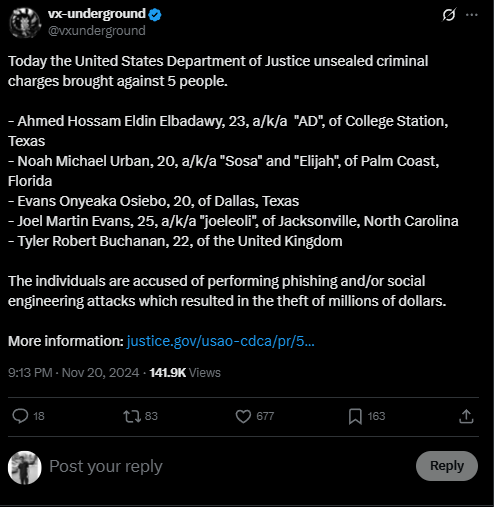Click the blue verified badge
494x507 pixels.
click(155, 15)
